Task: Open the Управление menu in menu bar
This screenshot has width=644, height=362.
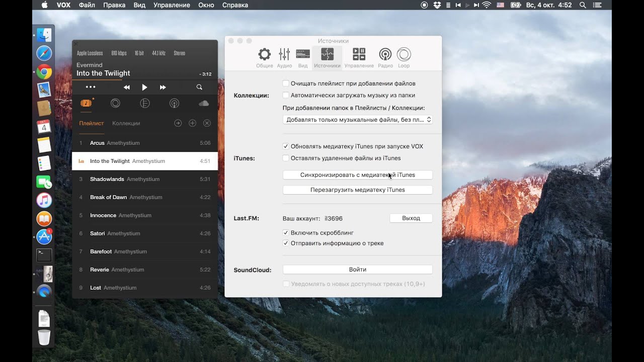Action: point(171,5)
